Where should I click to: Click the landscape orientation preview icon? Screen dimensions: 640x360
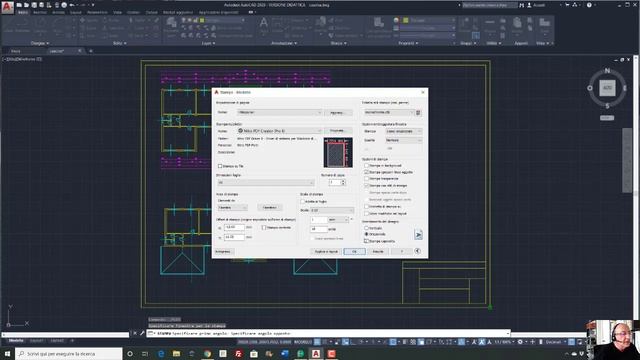418,235
